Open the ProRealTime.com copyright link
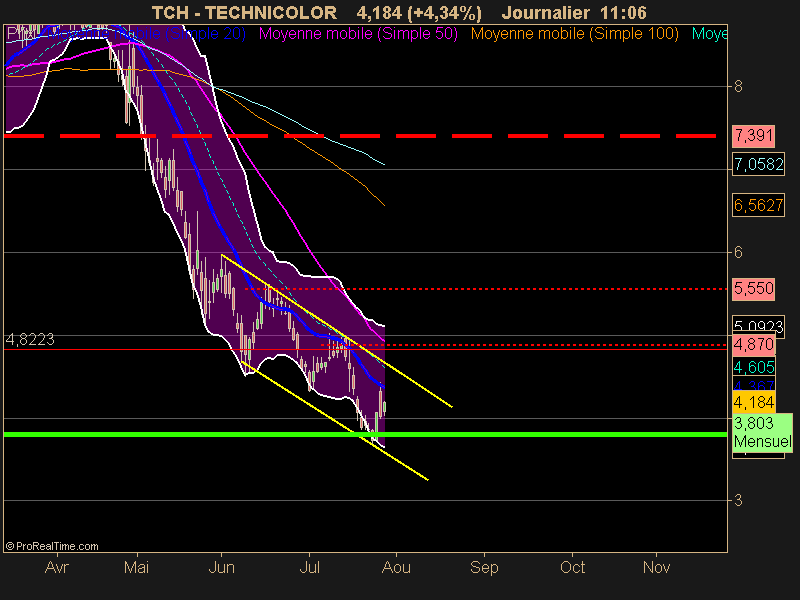Image resolution: width=800 pixels, height=600 pixels. pos(52,546)
